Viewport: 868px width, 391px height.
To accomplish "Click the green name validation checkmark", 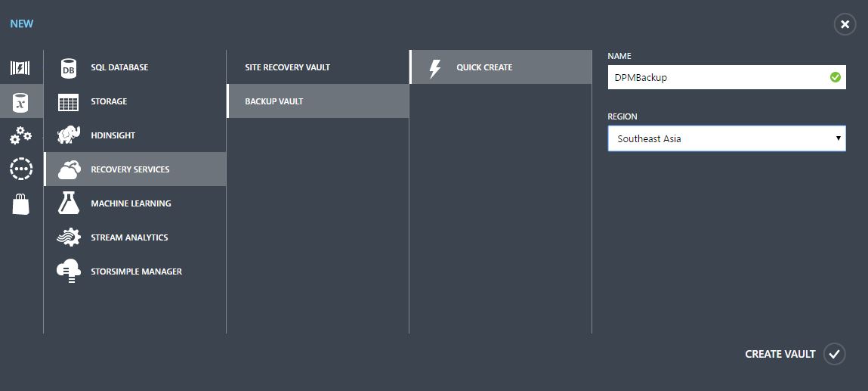I will (x=836, y=78).
